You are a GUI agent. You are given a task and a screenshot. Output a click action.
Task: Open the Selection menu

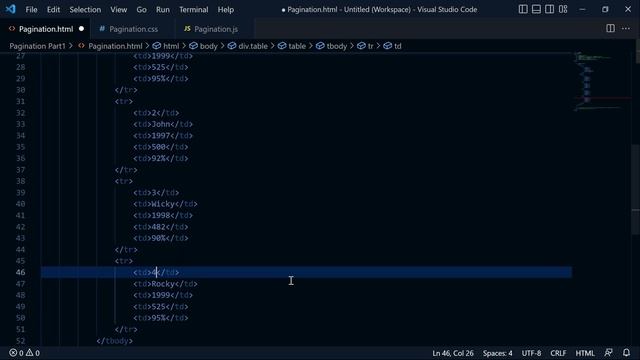(85, 9)
